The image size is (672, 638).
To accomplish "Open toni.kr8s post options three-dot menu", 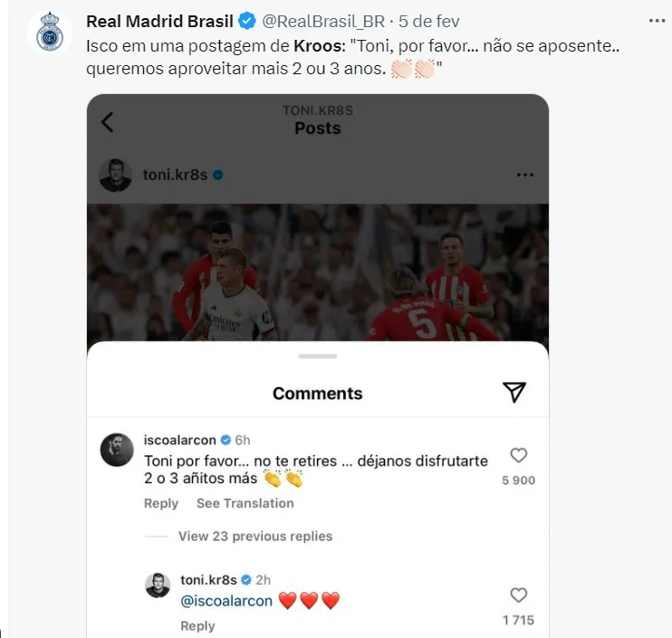I will coord(524,175).
